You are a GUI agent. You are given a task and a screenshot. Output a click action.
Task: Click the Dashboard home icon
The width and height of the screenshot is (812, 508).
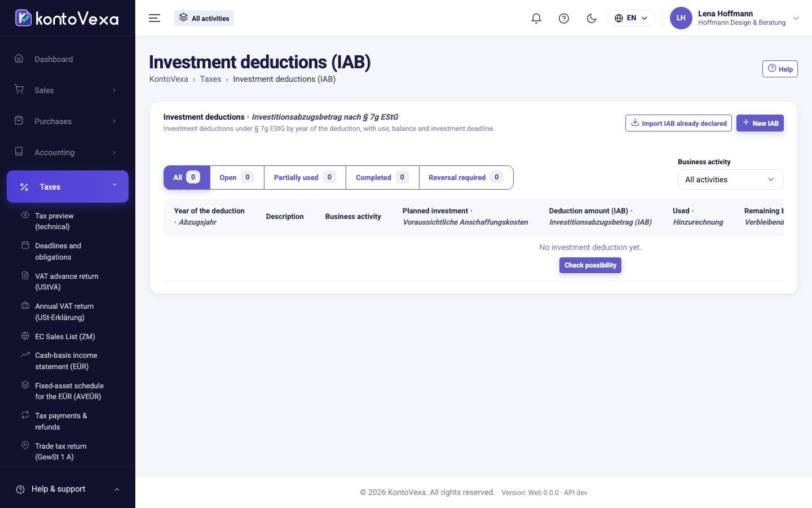pyautogui.click(x=19, y=59)
